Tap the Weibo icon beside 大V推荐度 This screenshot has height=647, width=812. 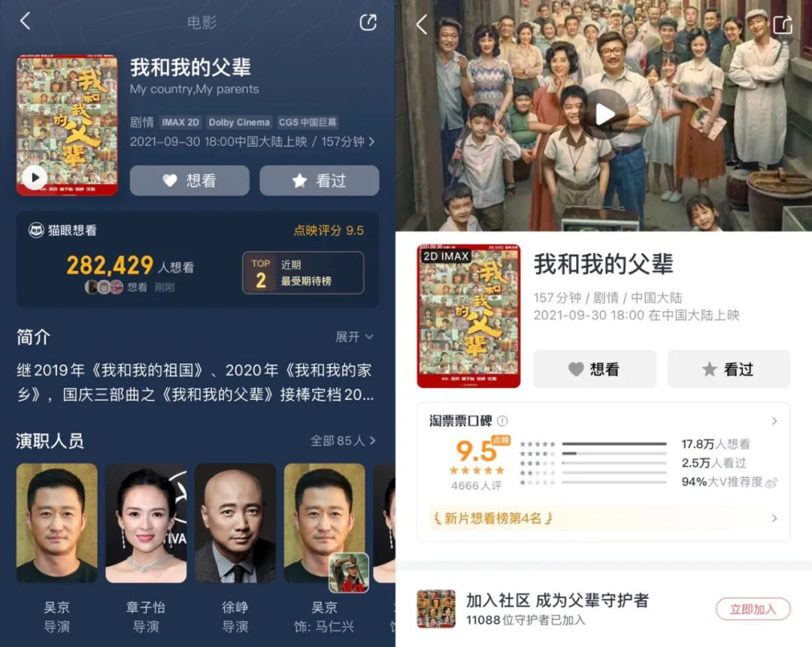(x=771, y=483)
